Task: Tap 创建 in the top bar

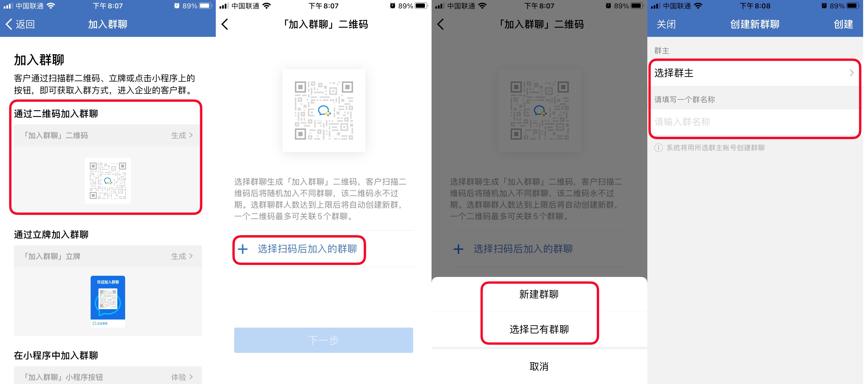Action: click(844, 24)
